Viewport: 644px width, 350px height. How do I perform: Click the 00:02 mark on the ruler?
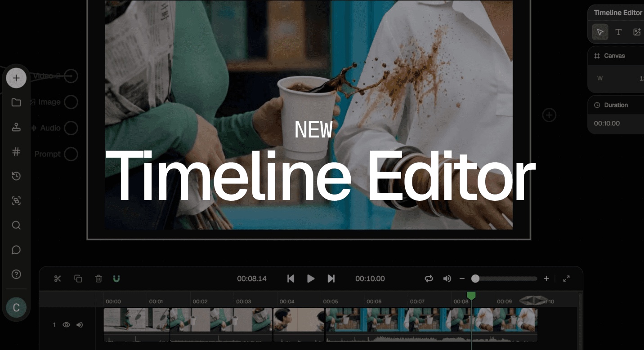pos(200,301)
